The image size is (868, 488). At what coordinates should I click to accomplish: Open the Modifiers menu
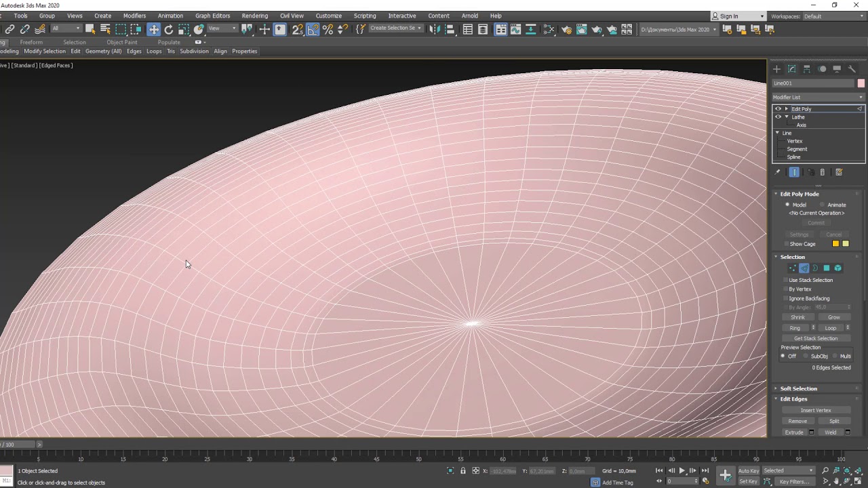coord(134,16)
